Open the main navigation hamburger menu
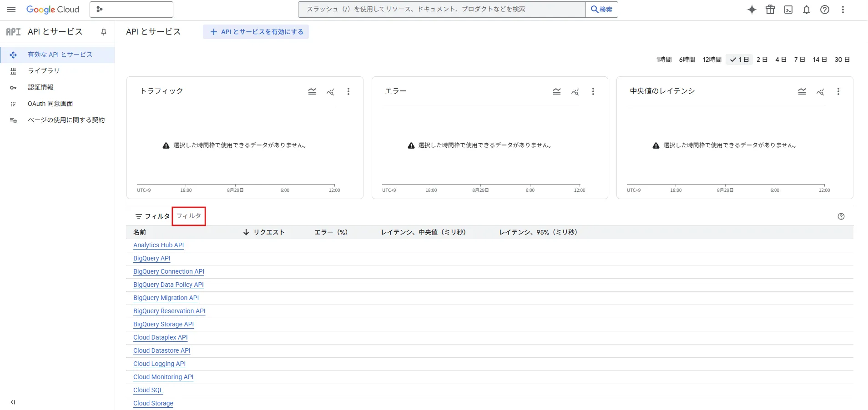Viewport: 868px width, 410px height. (11, 10)
